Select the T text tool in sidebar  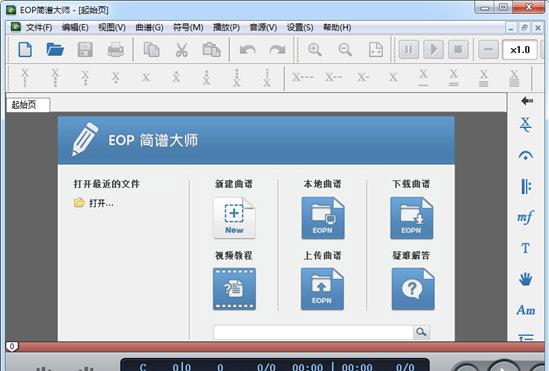(525, 248)
